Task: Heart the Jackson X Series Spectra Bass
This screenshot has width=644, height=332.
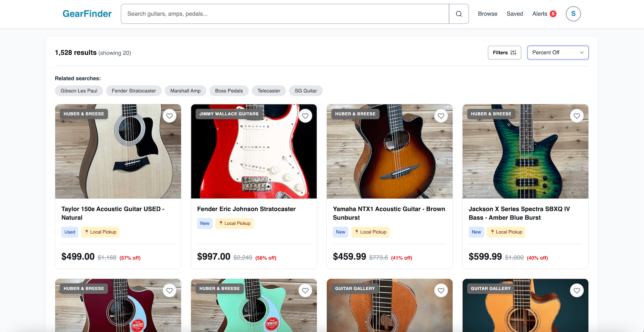Action: (x=577, y=116)
